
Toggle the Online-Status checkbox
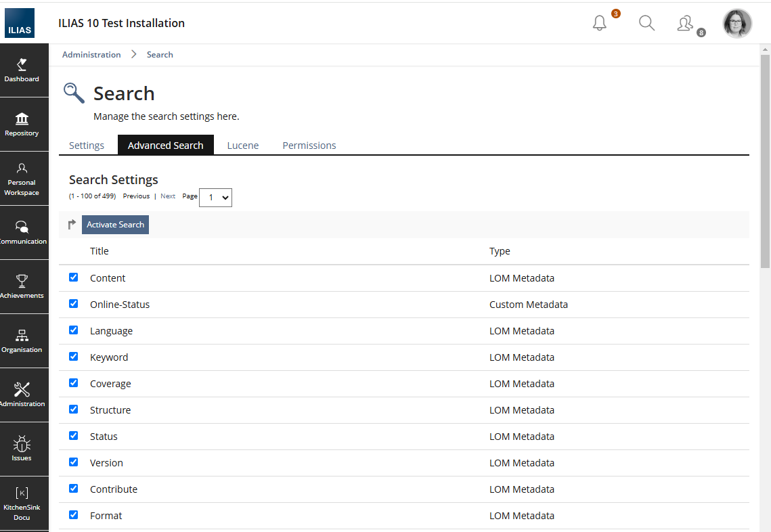pos(74,304)
